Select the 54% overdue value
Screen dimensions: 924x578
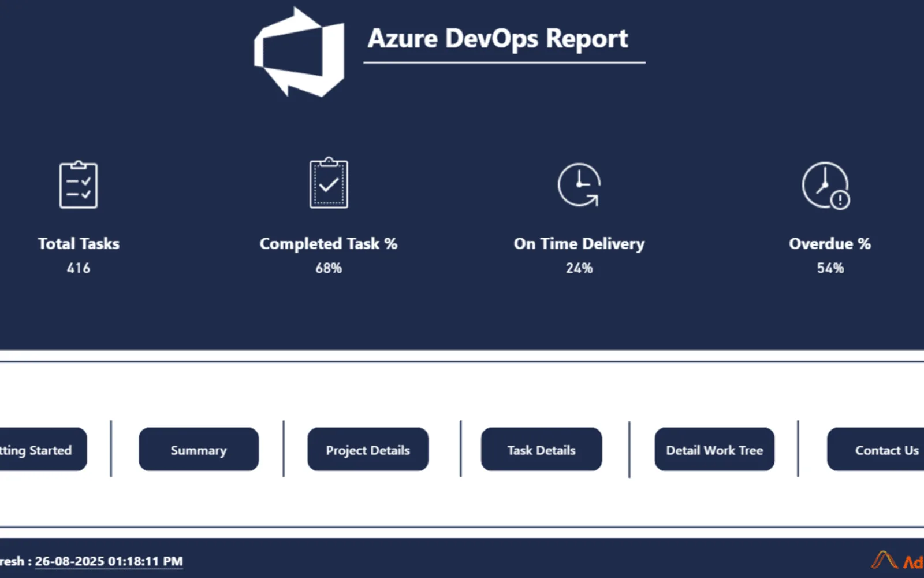tap(830, 268)
